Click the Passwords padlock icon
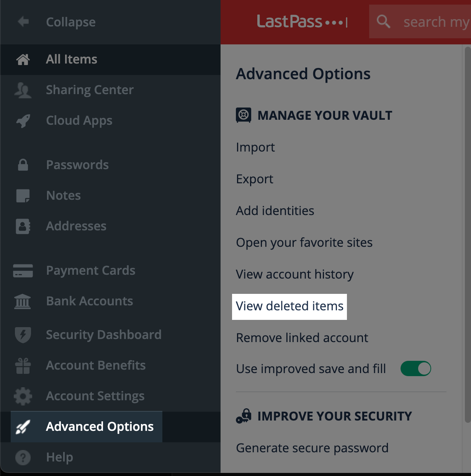 [23, 165]
